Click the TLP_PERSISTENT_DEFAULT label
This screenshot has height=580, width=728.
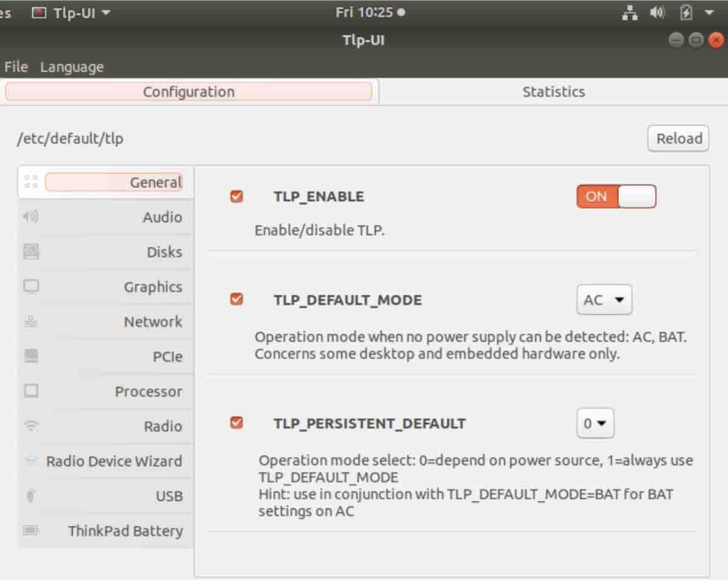tap(369, 423)
